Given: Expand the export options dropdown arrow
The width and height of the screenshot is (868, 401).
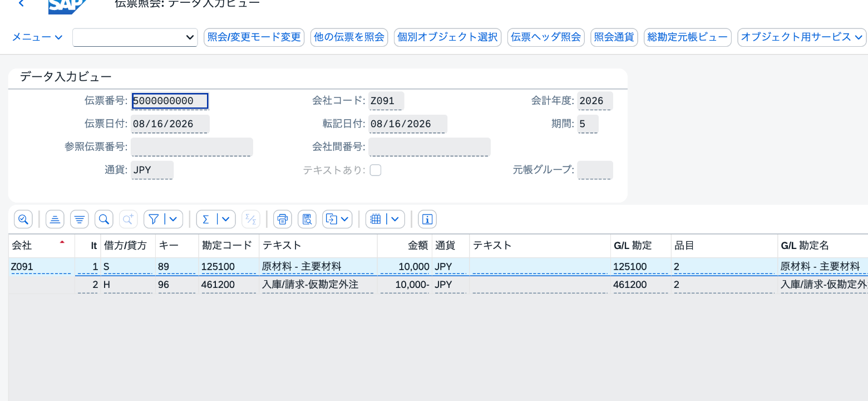Looking at the screenshot, I should [345, 219].
